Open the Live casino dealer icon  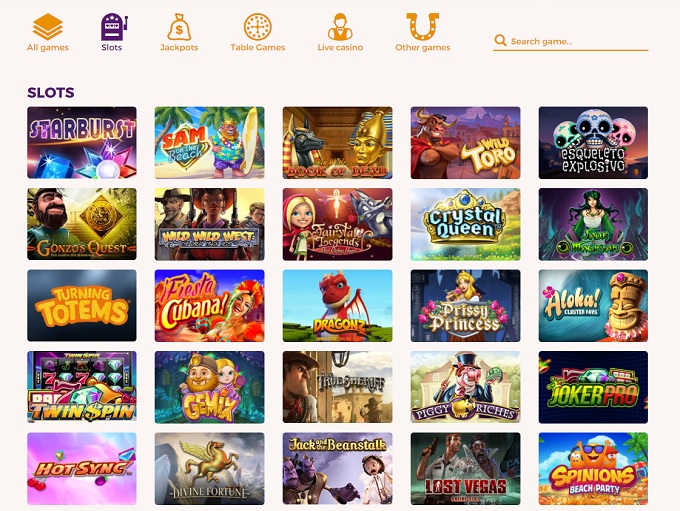pos(340,27)
